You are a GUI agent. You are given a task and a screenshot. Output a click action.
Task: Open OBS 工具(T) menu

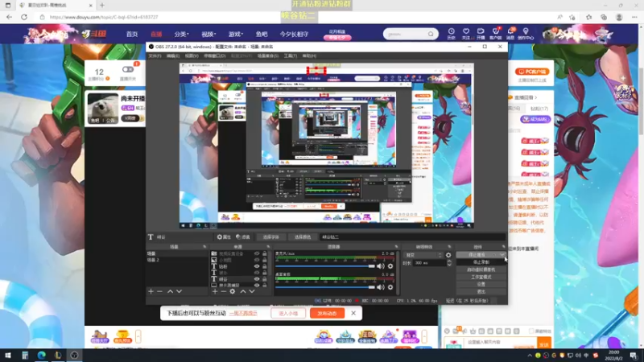pyautogui.click(x=291, y=56)
